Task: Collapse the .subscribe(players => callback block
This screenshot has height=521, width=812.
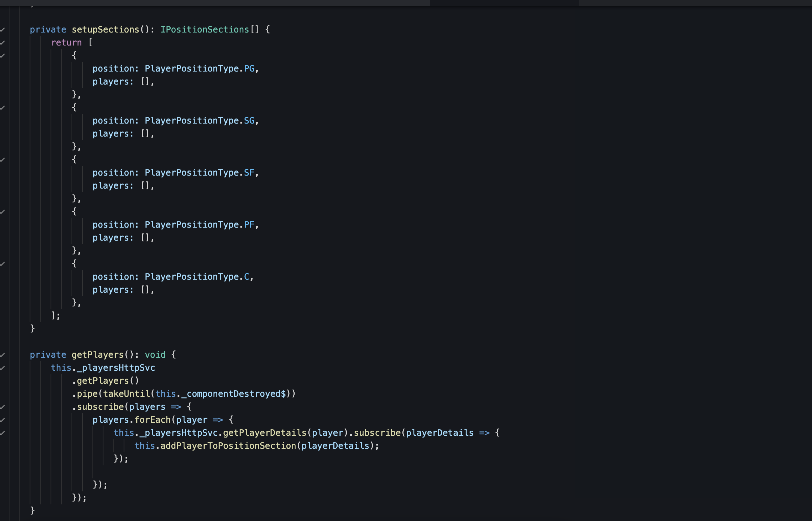Action: pyautogui.click(x=3, y=407)
